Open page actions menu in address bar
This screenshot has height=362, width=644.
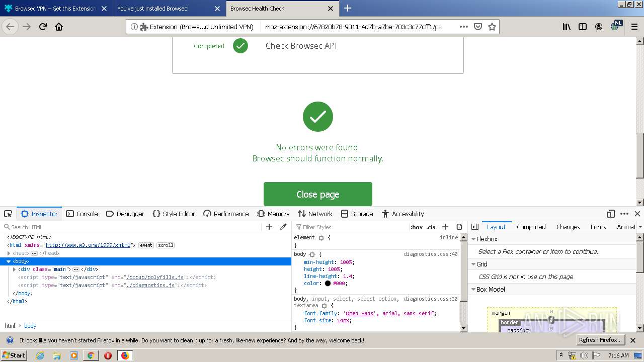click(x=464, y=27)
